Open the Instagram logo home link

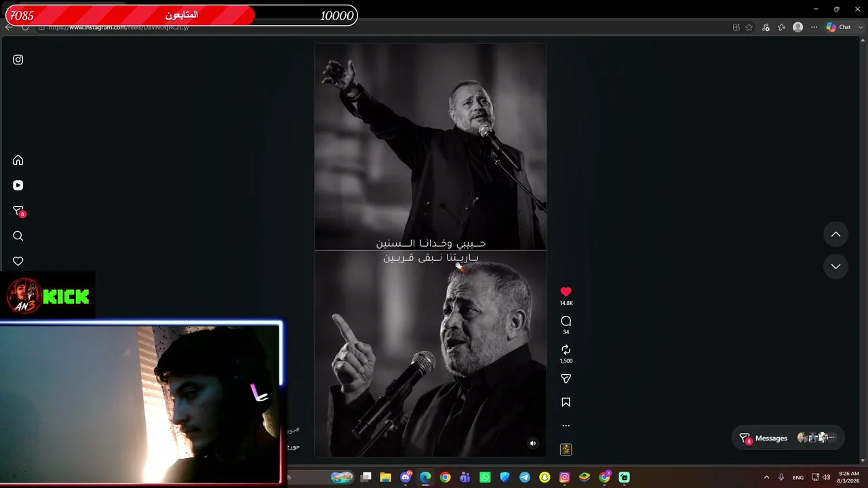18,60
